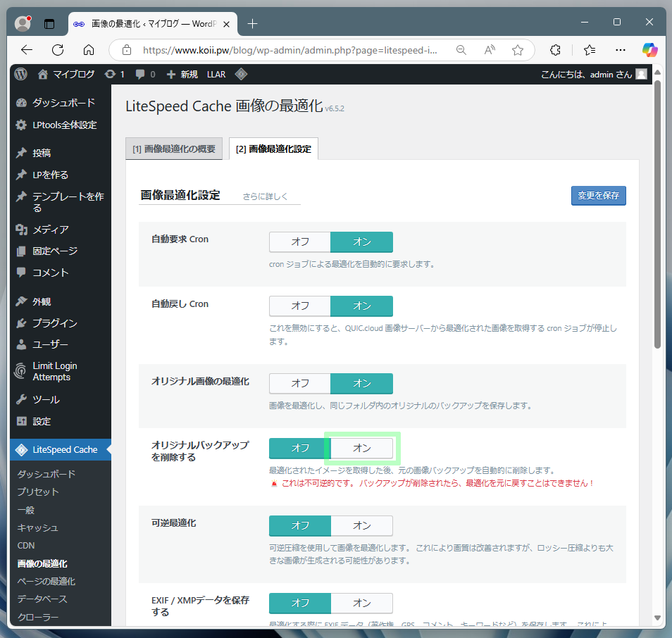Image resolution: width=672 pixels, height=638 pixels.
Task: Disable オリジナル画像の最適化
Action: tap(300, 383)
